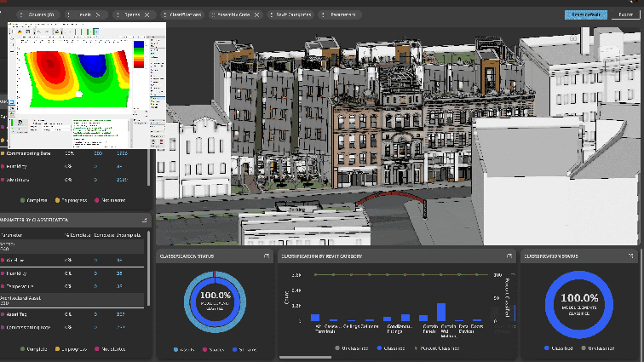644x362 pixels.
Task: Expand left Classification Status donut panel
Action: tap(266, 256)
